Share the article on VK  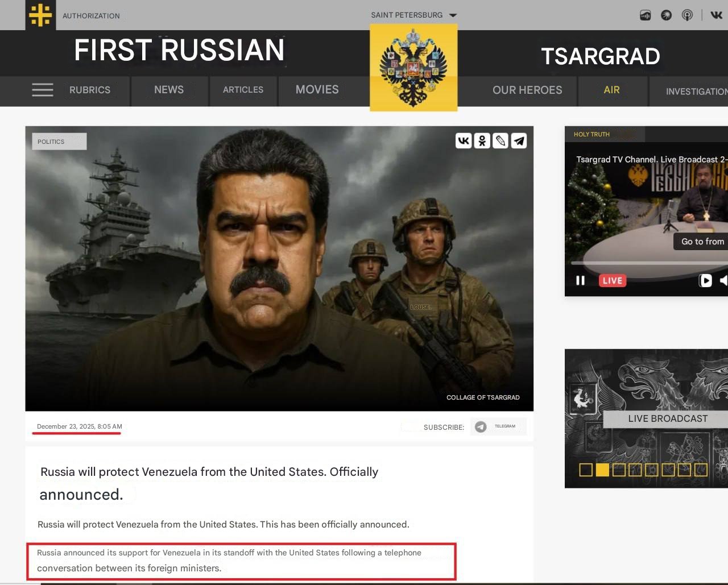point(464,140)
